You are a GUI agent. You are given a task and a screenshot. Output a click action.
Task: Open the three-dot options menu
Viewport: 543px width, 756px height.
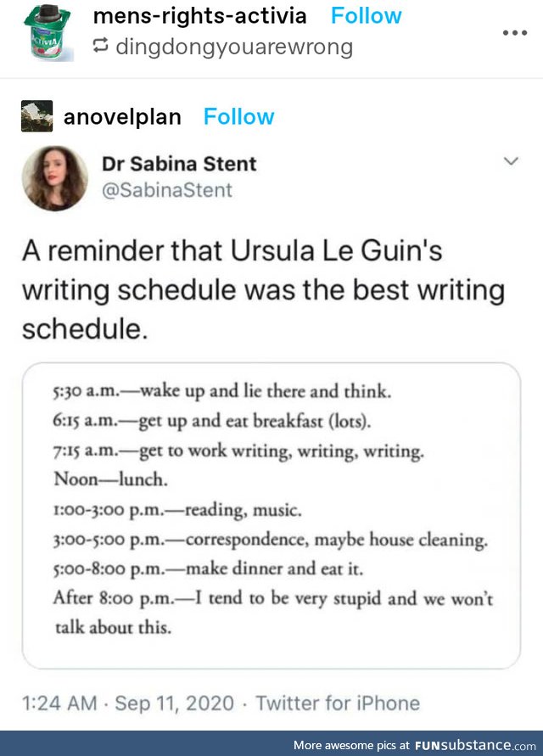coord(513,32)
